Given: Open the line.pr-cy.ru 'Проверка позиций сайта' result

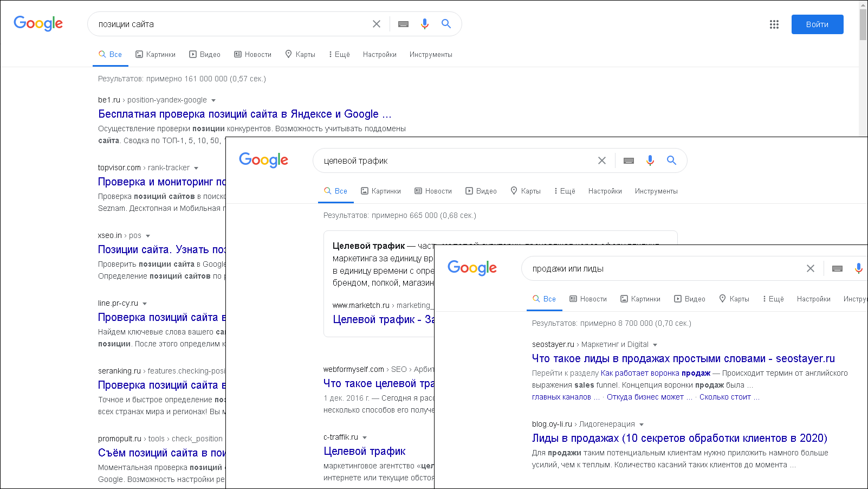Looking at the screenshot, I should pyautogui.click(x=161, y=317).
